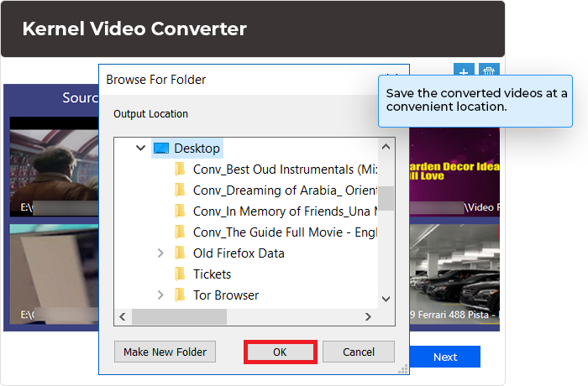
Task: Click the trash delete icon
Action: pos(489,70)
